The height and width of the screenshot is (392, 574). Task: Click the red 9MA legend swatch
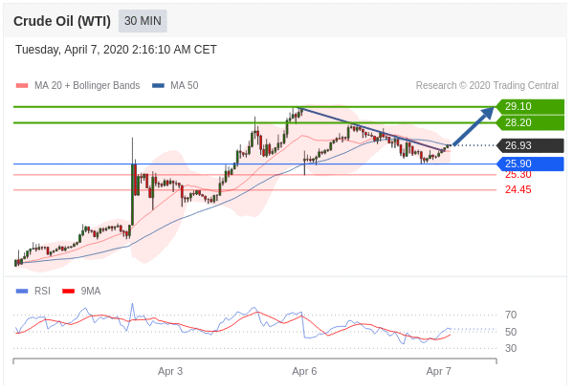[69, 292]
